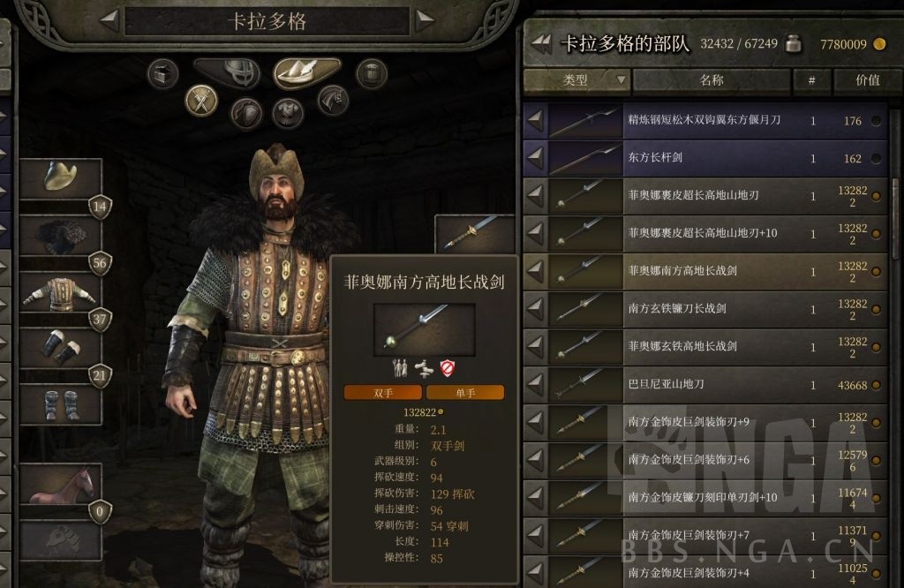
Task: Click the horse harness filter icon
Action: pyautogui.click(x=333, y=101)
